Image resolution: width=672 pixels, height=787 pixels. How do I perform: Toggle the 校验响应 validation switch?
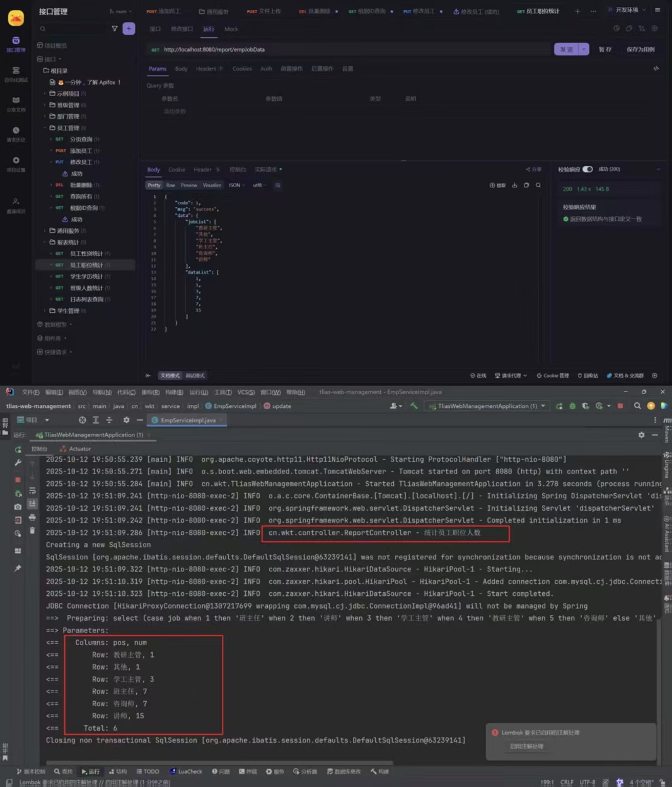[x=588, y=169]
